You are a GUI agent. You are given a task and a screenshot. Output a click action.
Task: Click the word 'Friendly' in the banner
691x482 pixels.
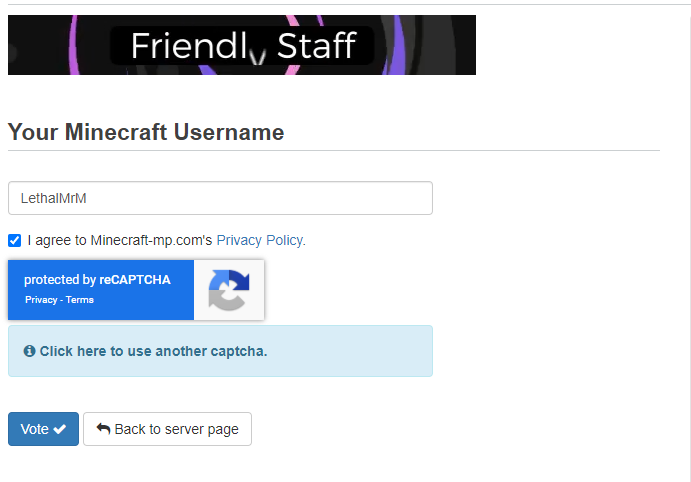pyautogui.click(x=198, y=46)
